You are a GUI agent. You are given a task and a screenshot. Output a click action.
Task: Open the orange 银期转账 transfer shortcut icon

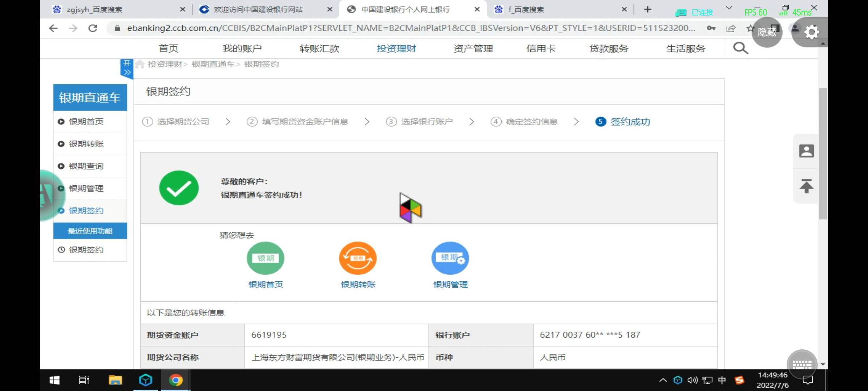tap(358, 258)
